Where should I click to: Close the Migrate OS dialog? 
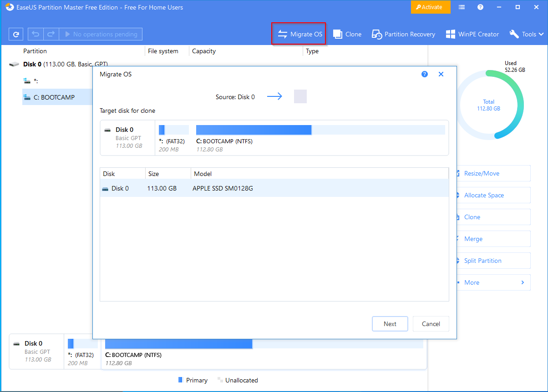(x=441, y=74)
